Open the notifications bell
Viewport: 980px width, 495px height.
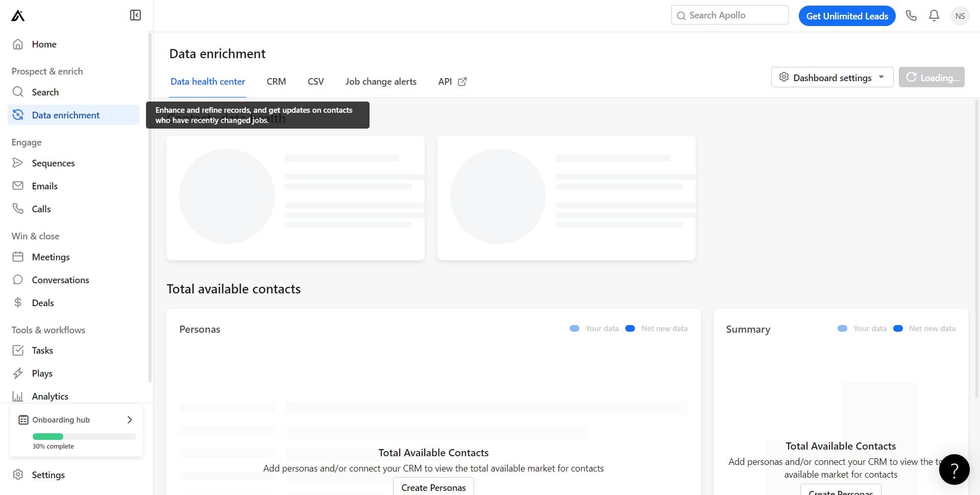pyautogui.click(x=934, y=15)
